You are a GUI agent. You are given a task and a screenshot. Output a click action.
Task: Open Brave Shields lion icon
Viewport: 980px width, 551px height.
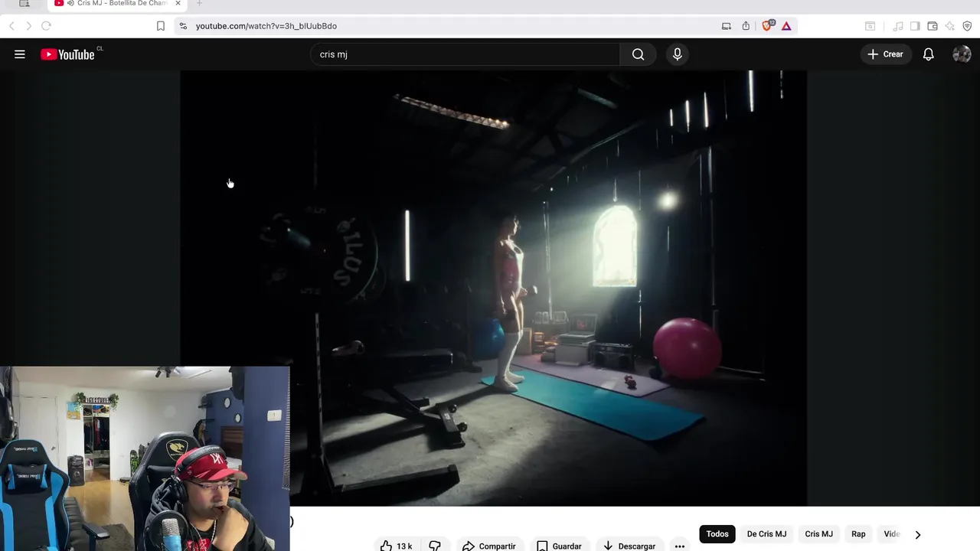click(x=767, y=26)
